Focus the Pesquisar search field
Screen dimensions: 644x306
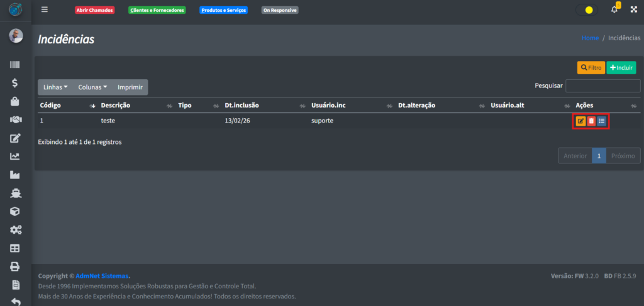coord(602,86)
